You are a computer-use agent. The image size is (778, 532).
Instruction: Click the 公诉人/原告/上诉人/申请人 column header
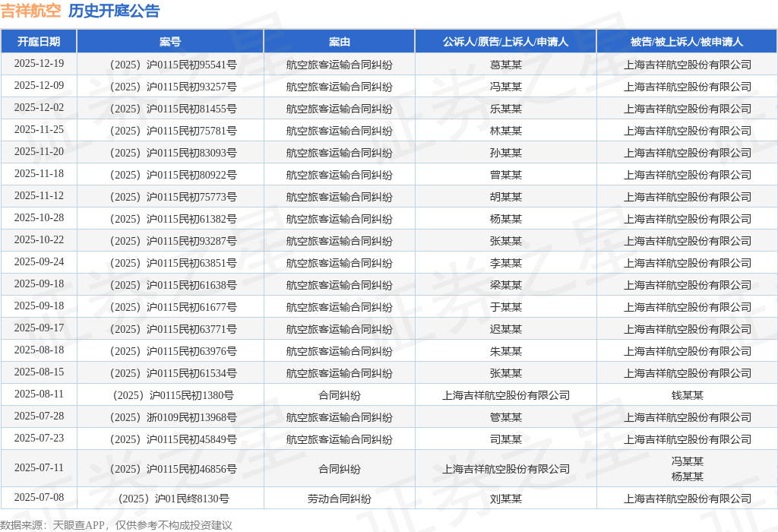(x=505, y=42)
